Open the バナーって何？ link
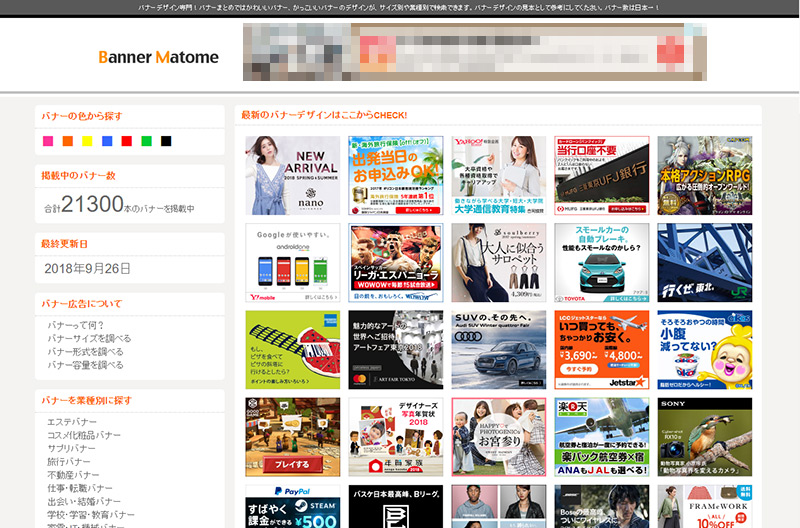The width and height of the screenshot is (800, 528). (76, 325)
